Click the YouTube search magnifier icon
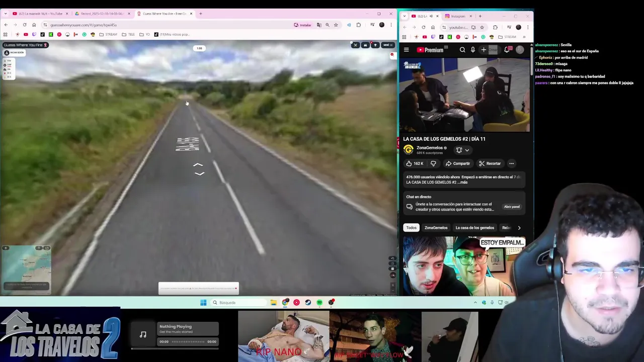Viewport: 644px width, 362px height. pos(462,50)
